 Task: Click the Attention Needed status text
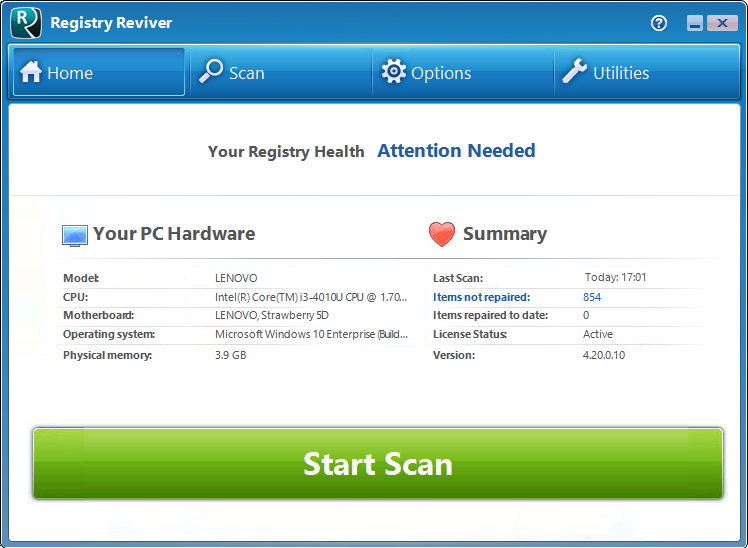[457, 151]
